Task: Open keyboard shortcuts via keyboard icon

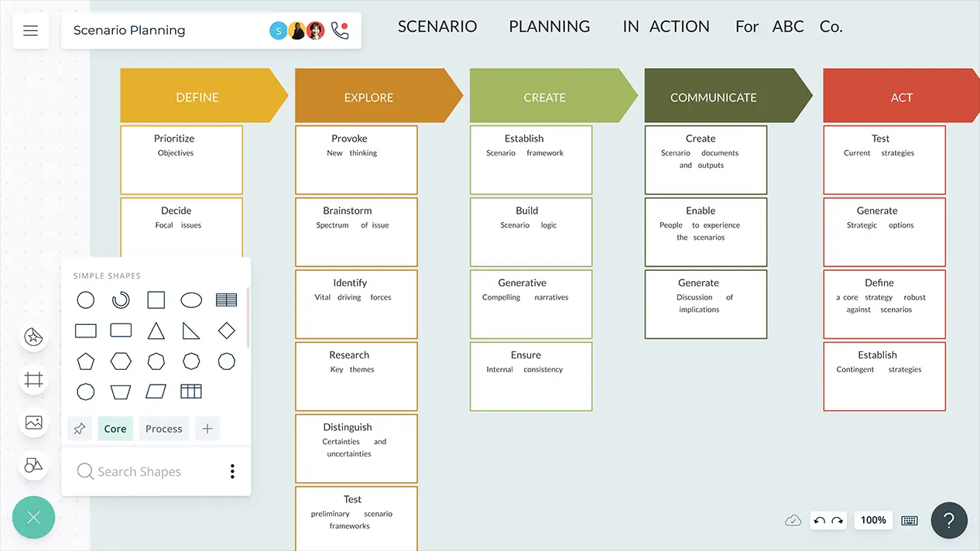Action: (x=910, y=521)
